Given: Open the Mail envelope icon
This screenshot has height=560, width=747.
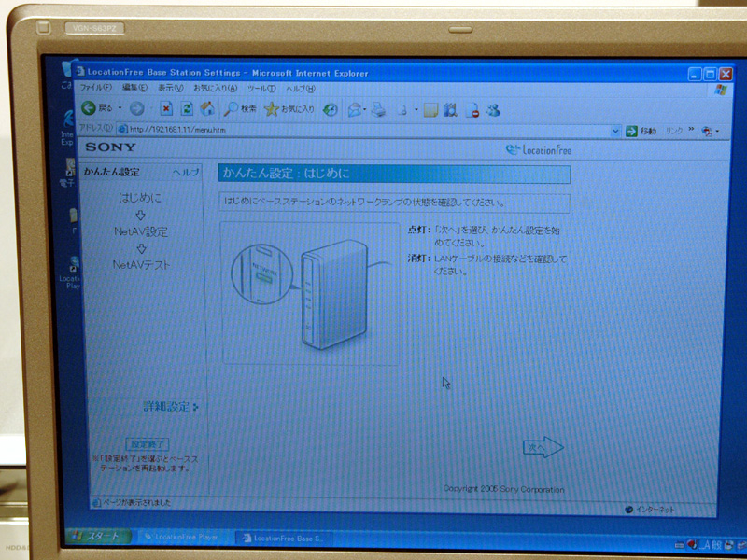Looking at the screenshot, I should click(x=354, y=110).
